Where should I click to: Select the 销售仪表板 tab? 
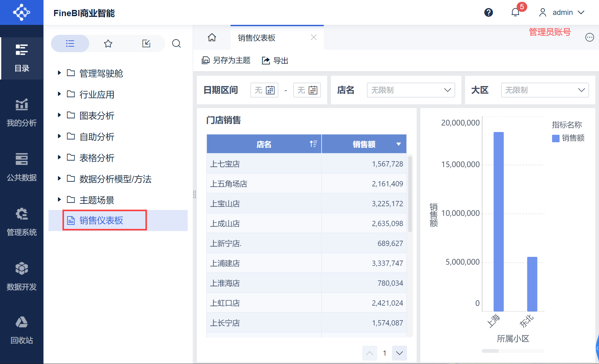click(257, 38)
